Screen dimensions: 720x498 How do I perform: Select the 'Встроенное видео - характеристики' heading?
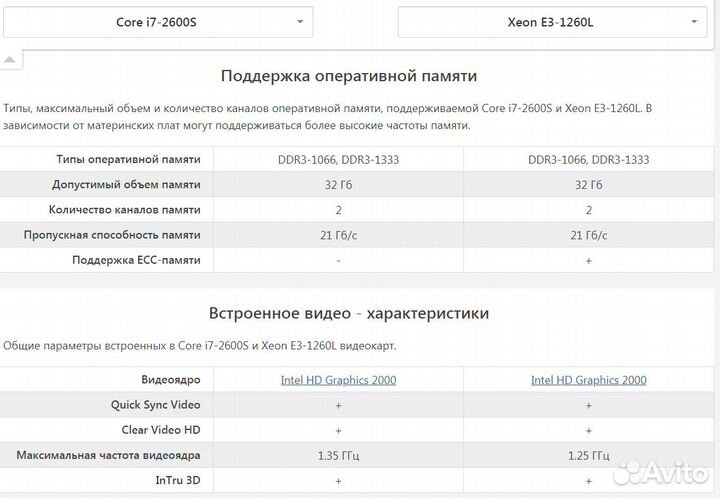tap(349, 313)
